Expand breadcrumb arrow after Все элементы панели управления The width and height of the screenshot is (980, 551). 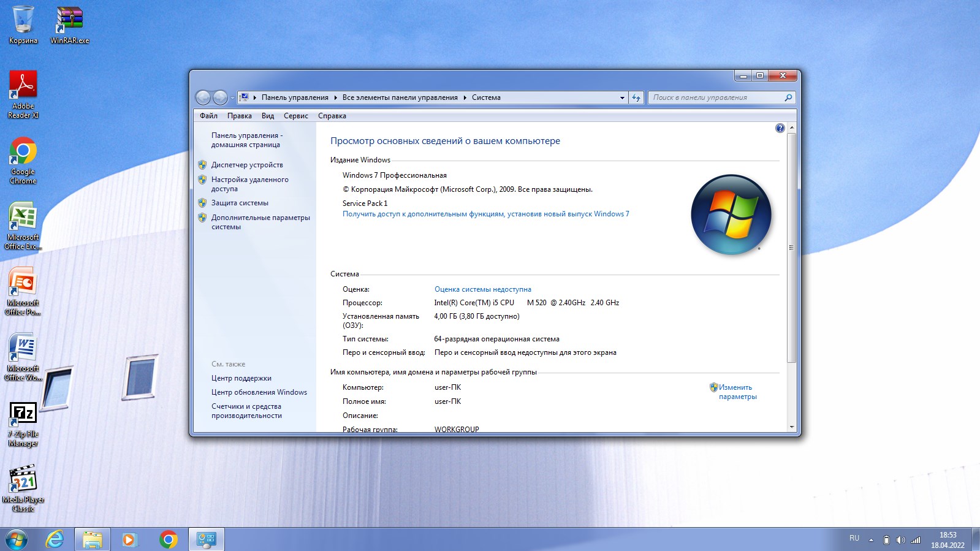(x=465, y=97)
